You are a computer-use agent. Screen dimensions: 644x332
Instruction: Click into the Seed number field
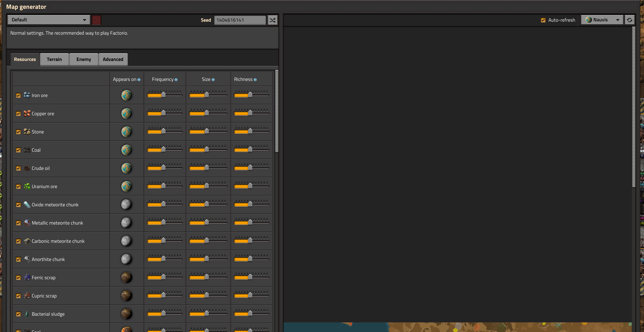click(240, 20)
